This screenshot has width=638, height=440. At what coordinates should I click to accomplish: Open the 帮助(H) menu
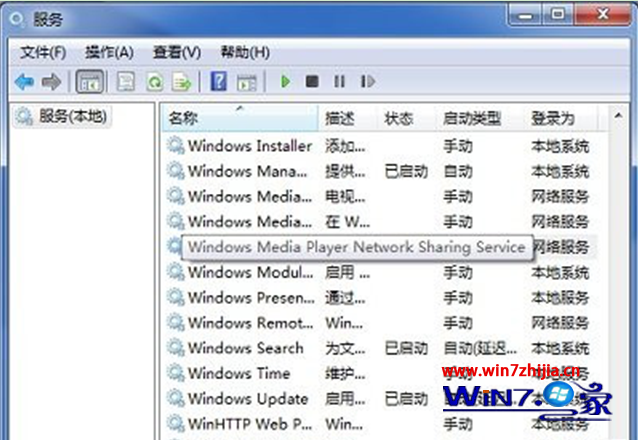pyautogui.click(x=245, y=52)
